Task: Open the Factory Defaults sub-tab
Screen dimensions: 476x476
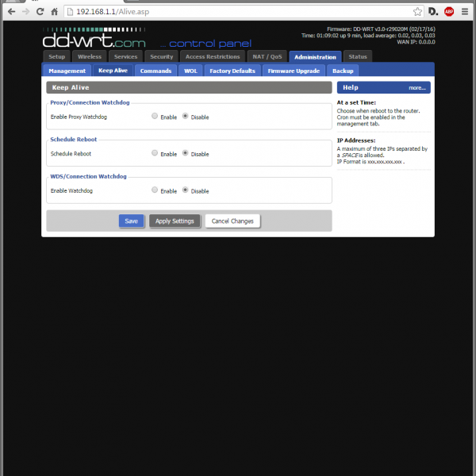Action: (x=232, y=71)
